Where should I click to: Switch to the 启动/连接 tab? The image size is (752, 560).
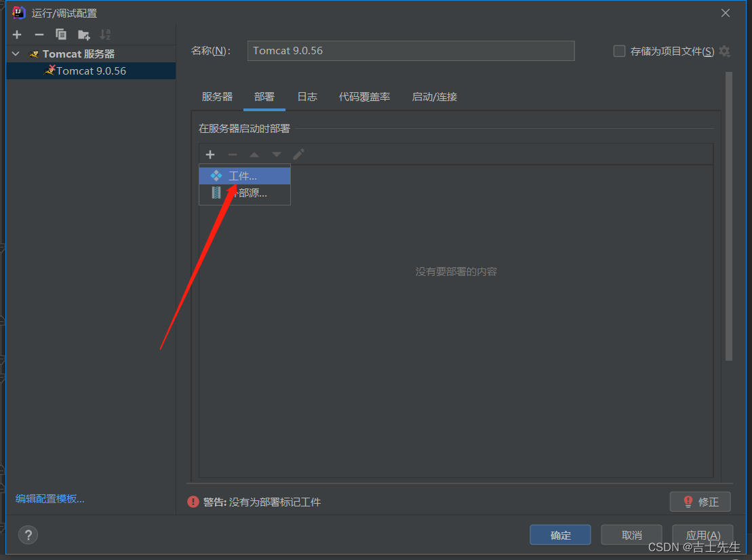coord(435,97)
